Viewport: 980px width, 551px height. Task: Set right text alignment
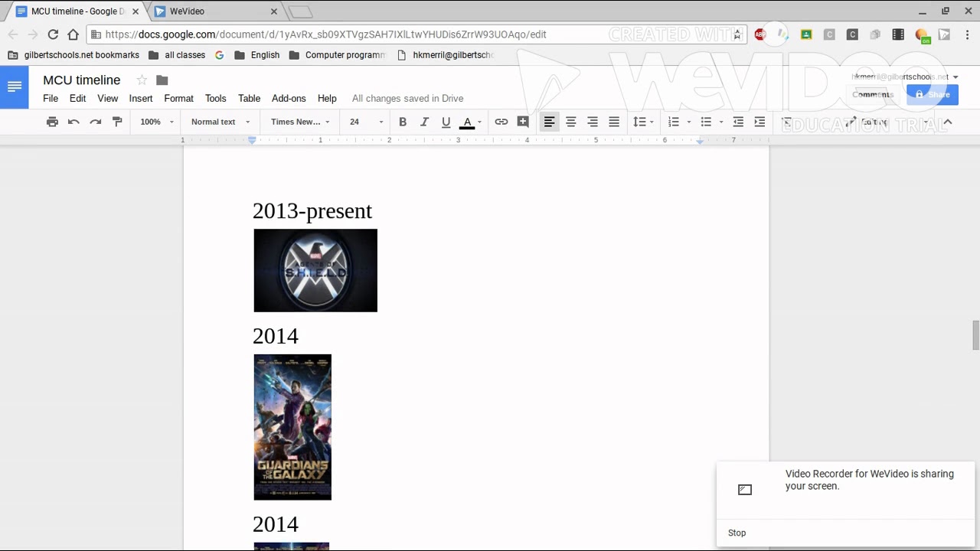[x=592, y=122]
